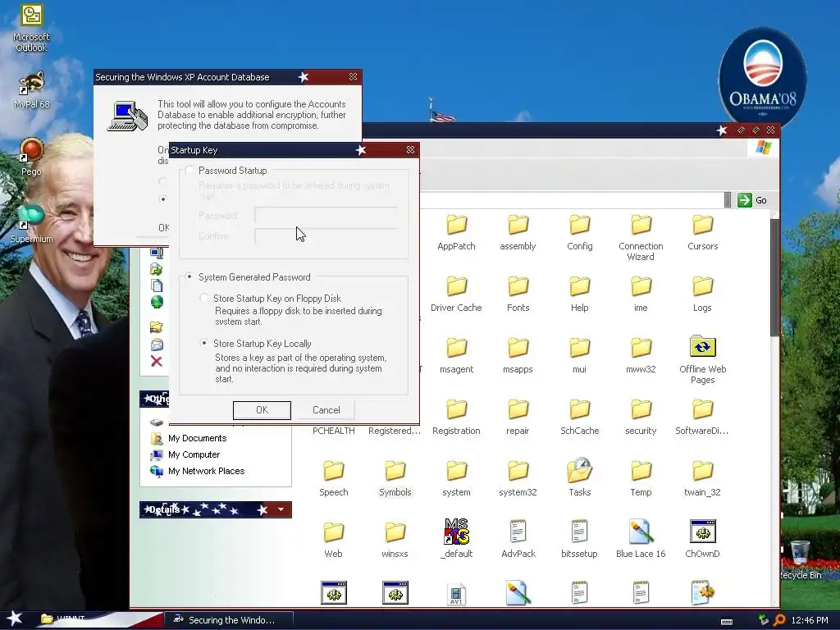Select System Generated Password radio button
The image size is (840, 630).
[189, 276]
